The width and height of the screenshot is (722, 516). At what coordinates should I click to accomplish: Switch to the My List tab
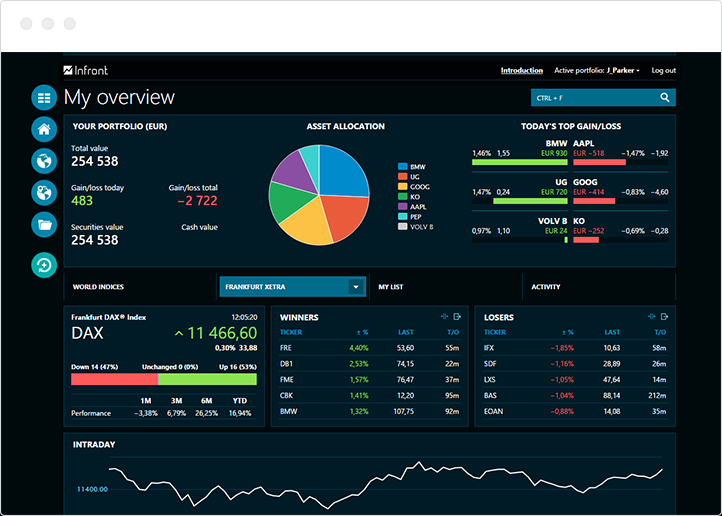[390, 287]
